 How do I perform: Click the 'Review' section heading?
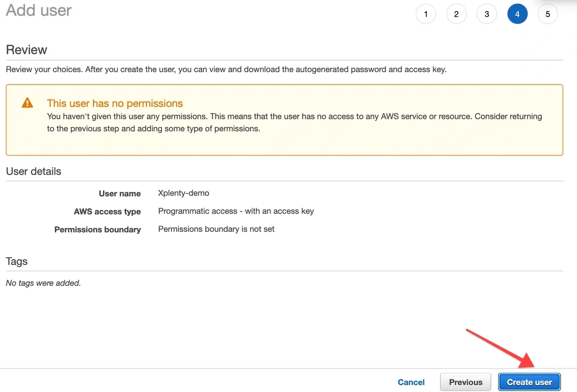(26, 50)
